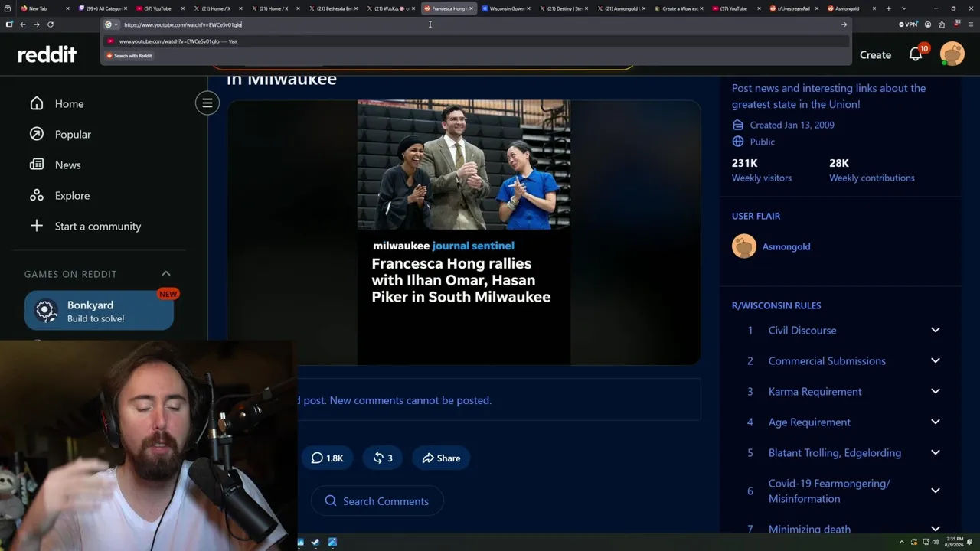Image resolution: width=980 pixels, height=551 pixels.
Task: Open Reddit notifications bell
Action: click(916, 54)
